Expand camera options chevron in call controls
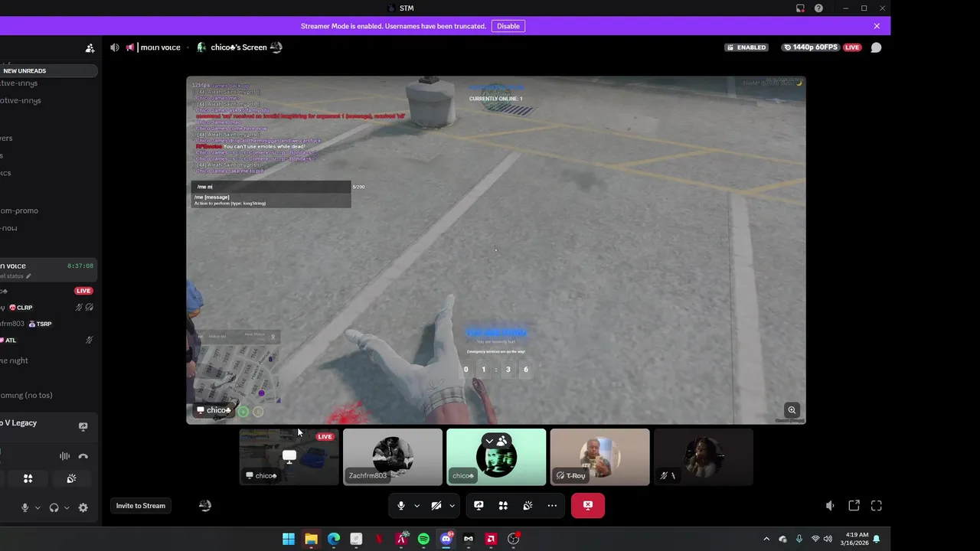980x551 pixels. tap(452, 506)
